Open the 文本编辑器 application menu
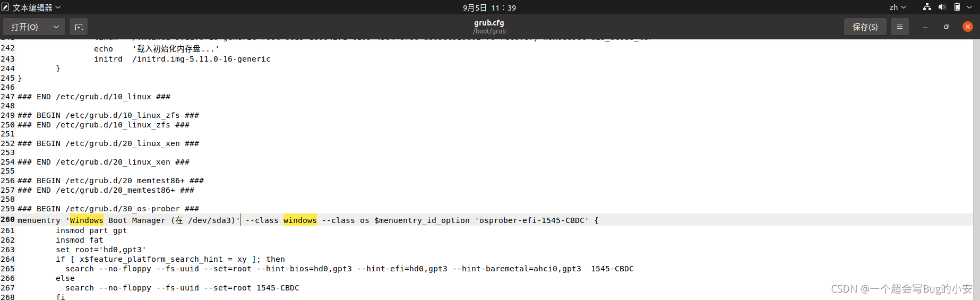The height and width of the screenshot is (300, 980). [32, 7]
